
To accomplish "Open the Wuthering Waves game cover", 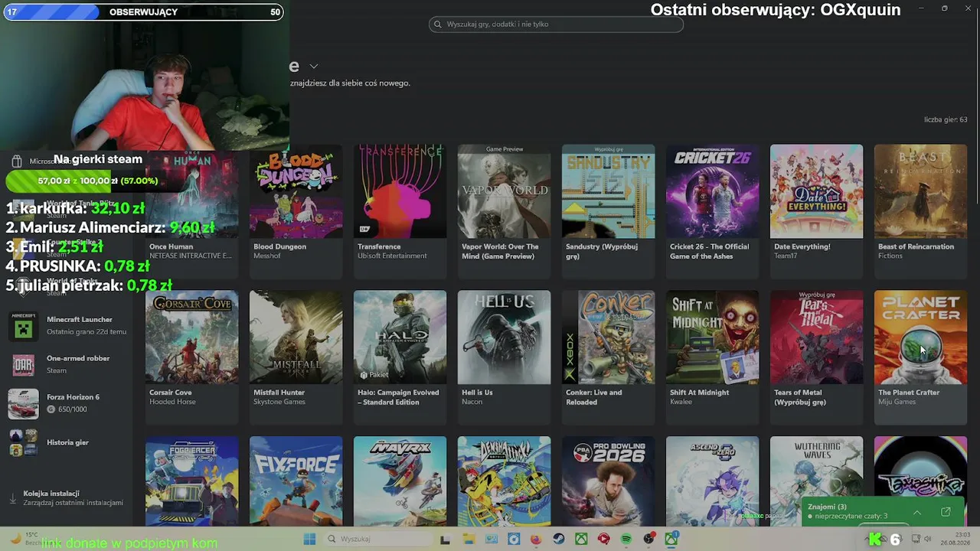I will coord(816,481).
